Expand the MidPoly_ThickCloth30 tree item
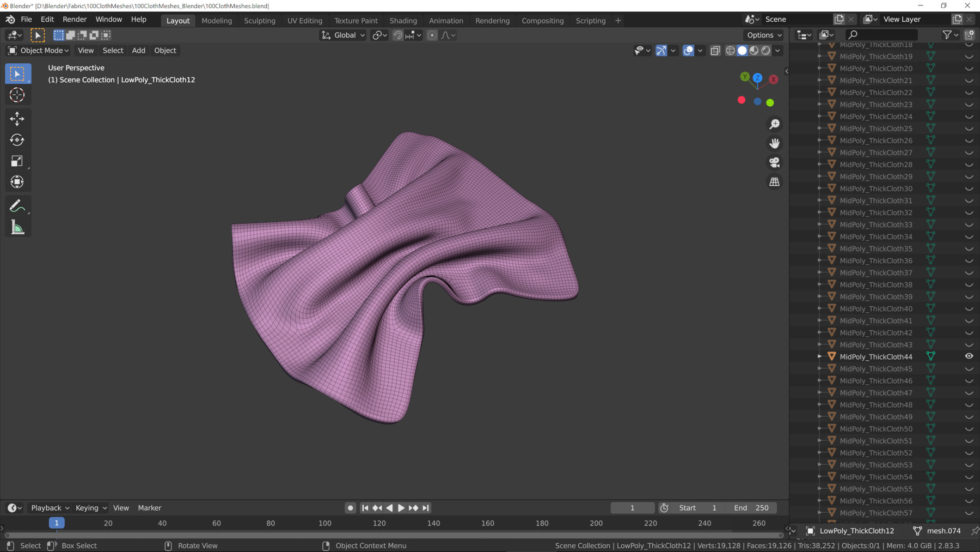The width and height of the screenshot is (980, 552). (x=819, y=189)
